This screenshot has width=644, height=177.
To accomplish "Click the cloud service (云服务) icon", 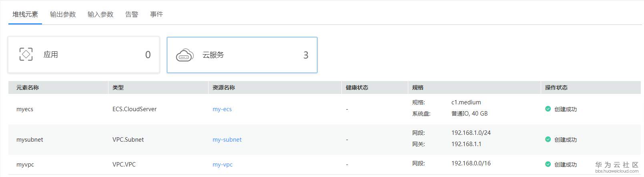I will point(185,55).
